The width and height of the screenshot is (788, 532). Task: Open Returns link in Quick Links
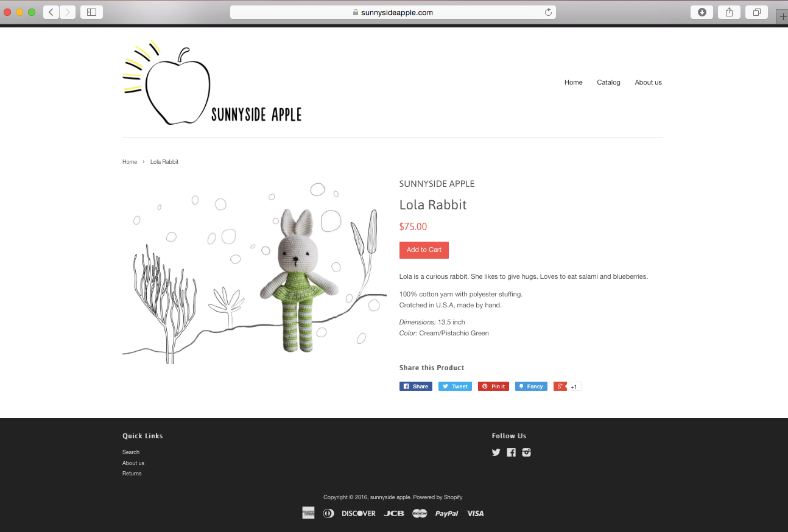point(132,474)
